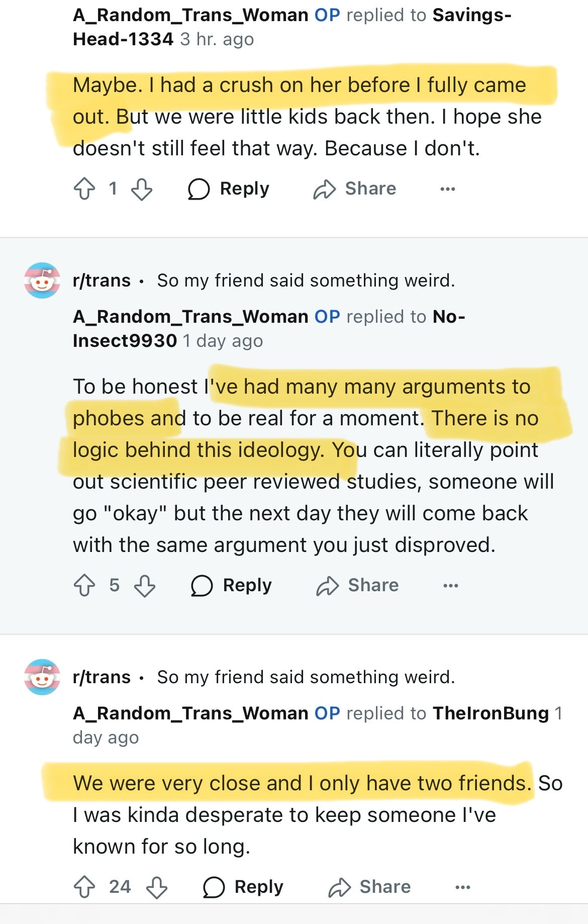
Task: Reply to the childhood crush comment
Action: (x=229, y=189)
